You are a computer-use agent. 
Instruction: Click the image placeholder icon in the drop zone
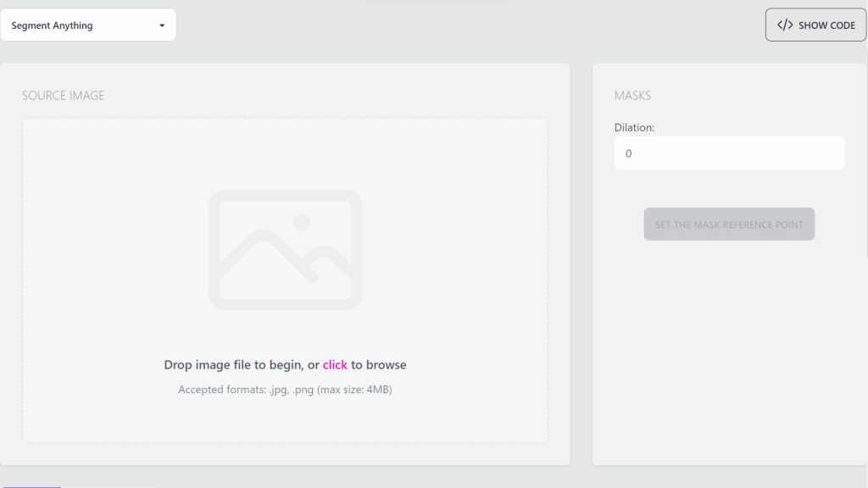point(286,248)
